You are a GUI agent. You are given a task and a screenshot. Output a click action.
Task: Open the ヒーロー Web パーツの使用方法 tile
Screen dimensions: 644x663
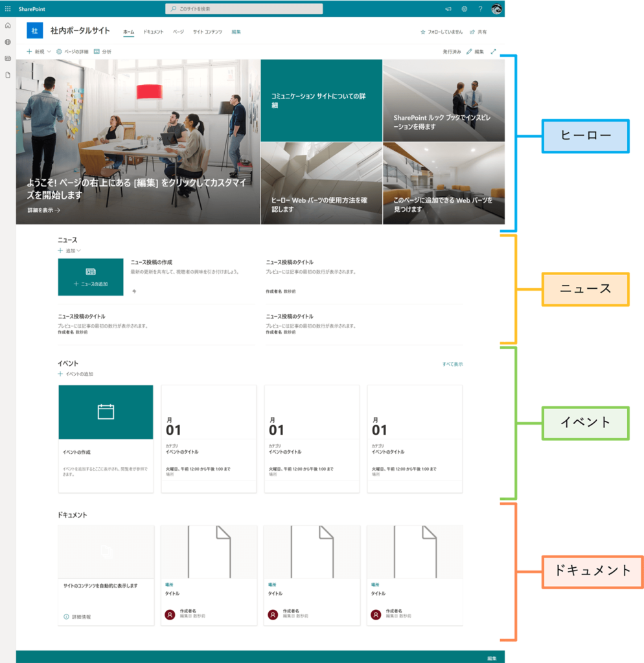pos(321,183)
